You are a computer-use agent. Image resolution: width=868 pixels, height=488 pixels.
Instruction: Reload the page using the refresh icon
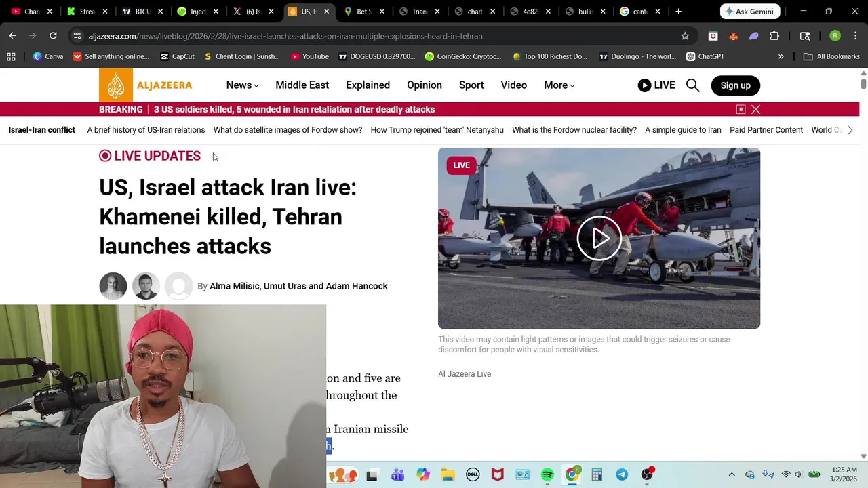pyautogui.click(x=53, y=36)
